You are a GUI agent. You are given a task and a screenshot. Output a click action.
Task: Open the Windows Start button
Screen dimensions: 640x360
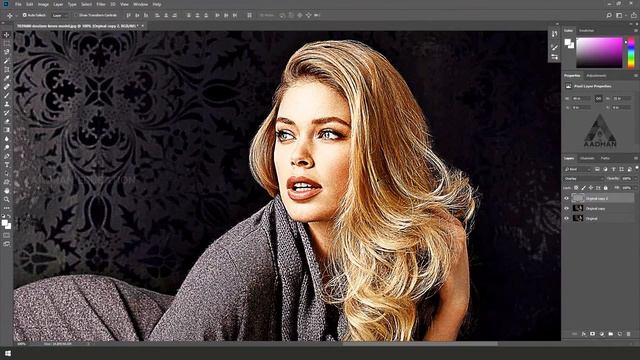point(7,353)
